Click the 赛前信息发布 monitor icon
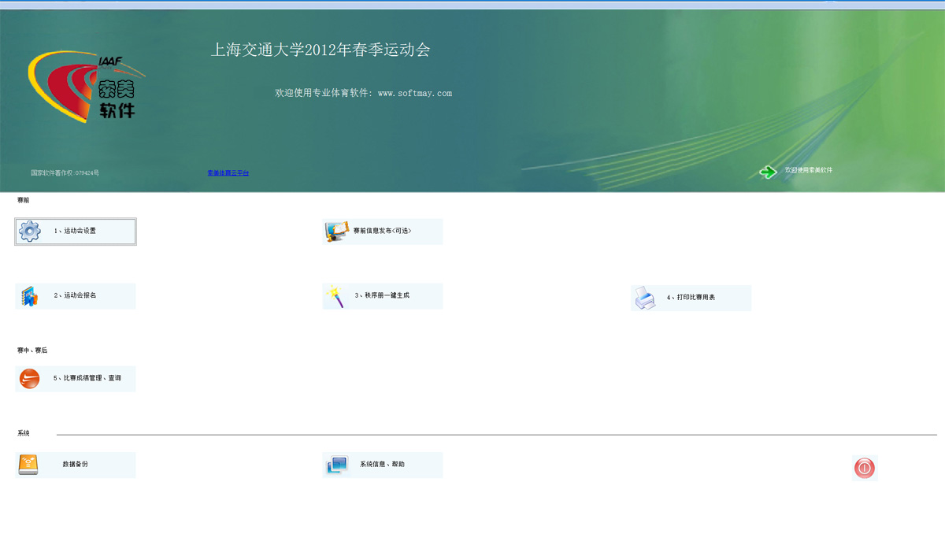This screenshot has width=945, height=560. [336, 232]
